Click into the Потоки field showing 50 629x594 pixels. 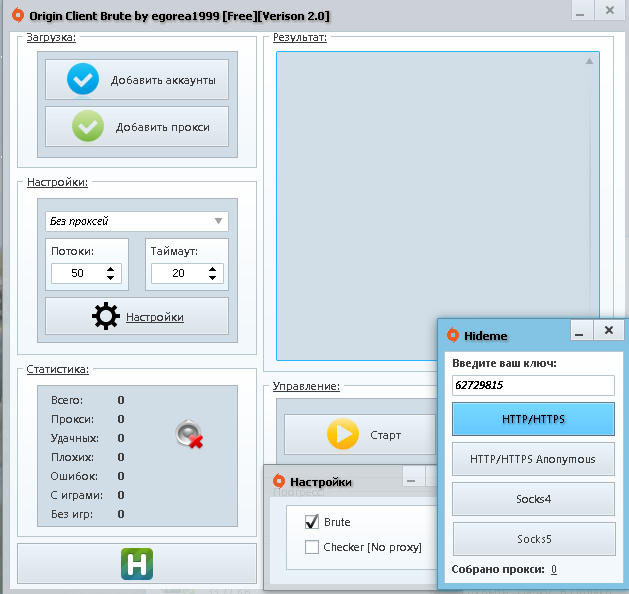tap(78, 273)
